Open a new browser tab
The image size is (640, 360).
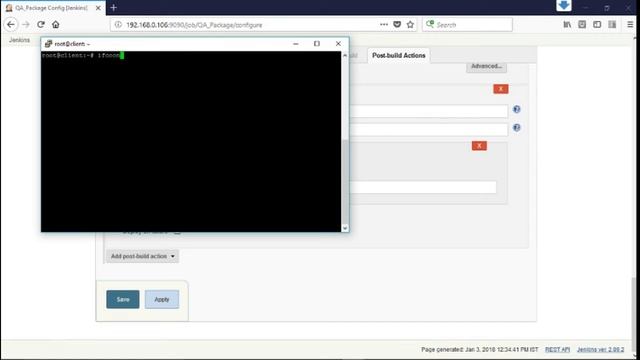coord(113,7)
